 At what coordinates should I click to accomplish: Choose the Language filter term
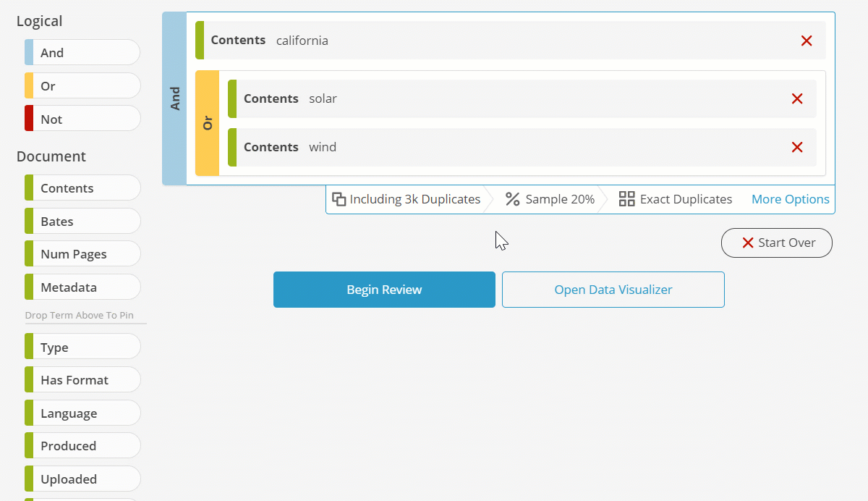[x=69, y=413]
